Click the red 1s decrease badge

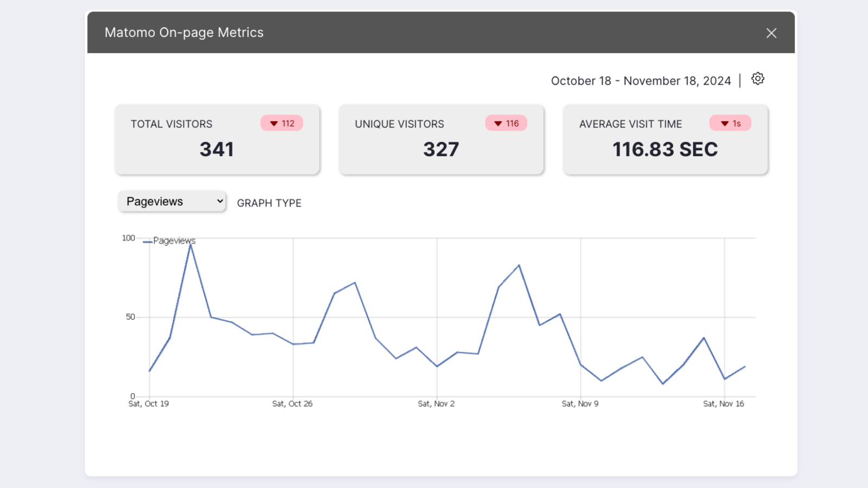730,123
